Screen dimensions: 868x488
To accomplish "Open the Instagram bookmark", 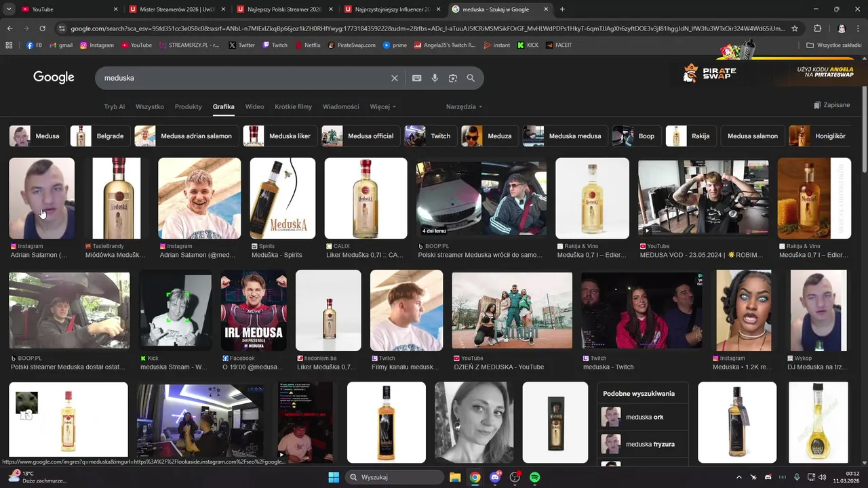I will (x=96, y=45).
